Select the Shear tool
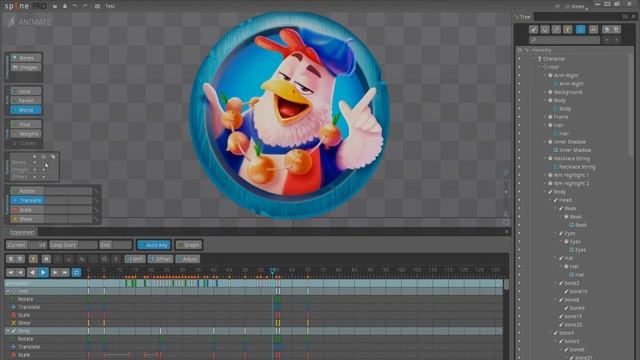This screenshot has width=640, height=360. click(x=27, y=219)
